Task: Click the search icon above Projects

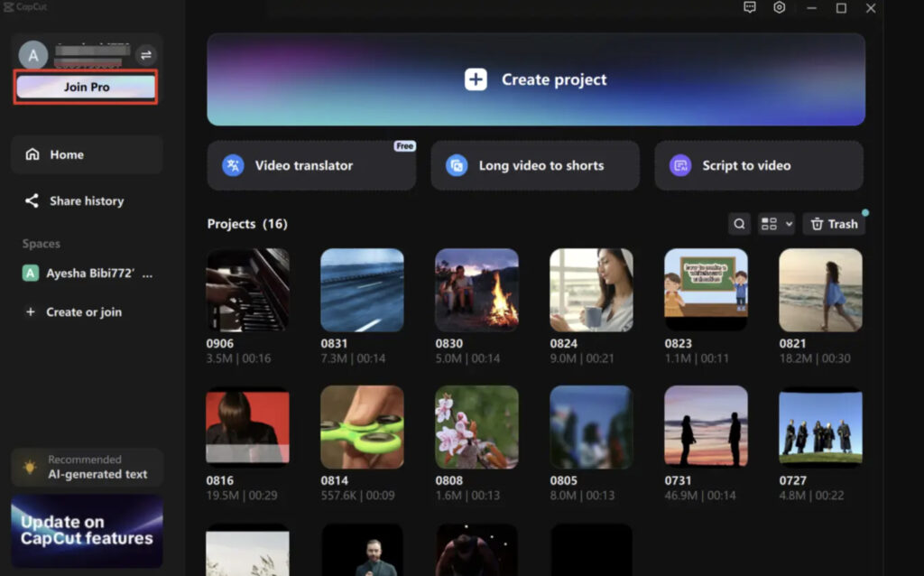Action: pyautogui.click(x=739, y=223)
